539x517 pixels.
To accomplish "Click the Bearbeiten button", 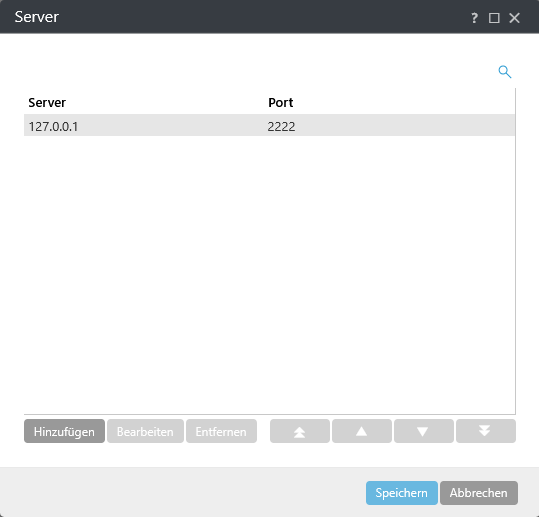I will click(145, 431).
